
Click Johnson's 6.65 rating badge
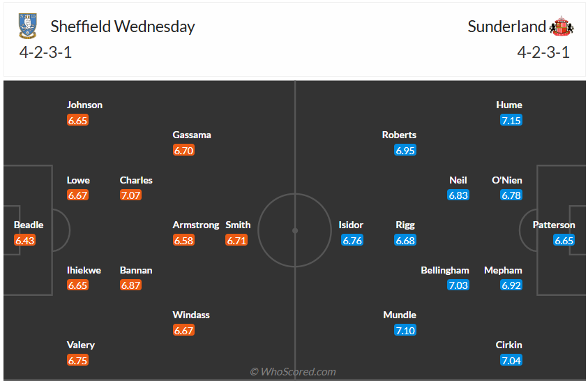point(77,121)
